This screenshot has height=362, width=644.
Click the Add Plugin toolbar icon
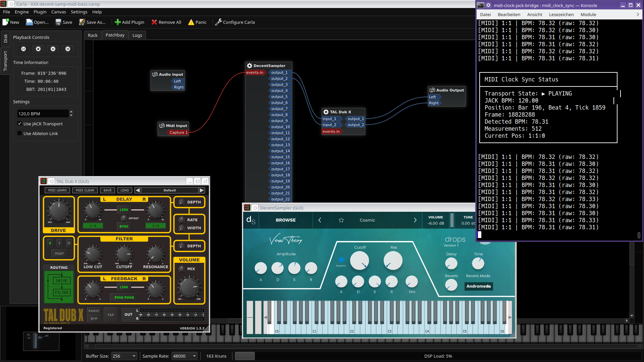[117, 22]
